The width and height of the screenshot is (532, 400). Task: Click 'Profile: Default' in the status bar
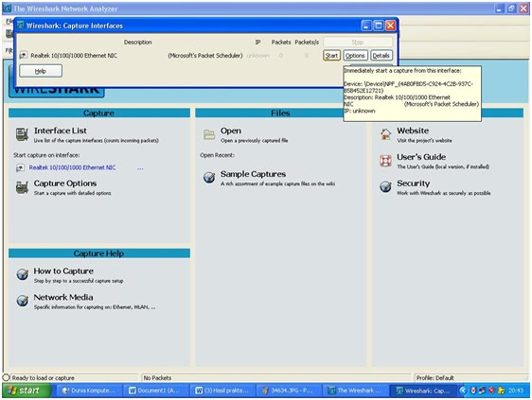[x=434, y=377]
